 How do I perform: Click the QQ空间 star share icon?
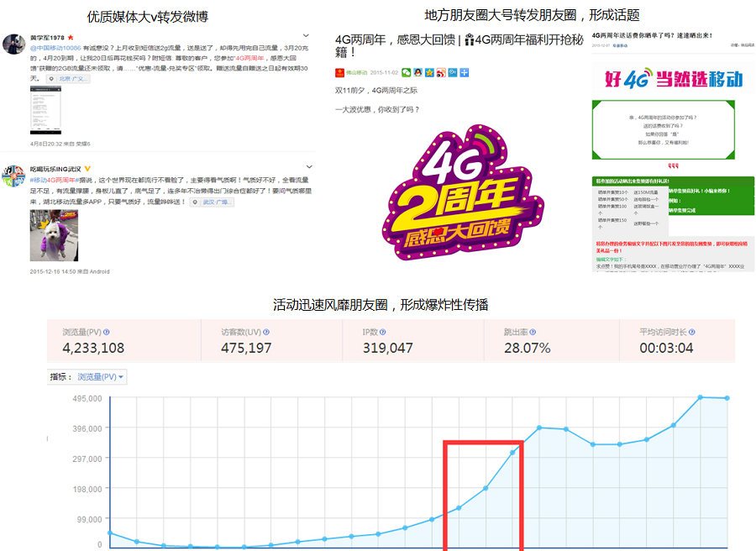[x=429, y=73]
